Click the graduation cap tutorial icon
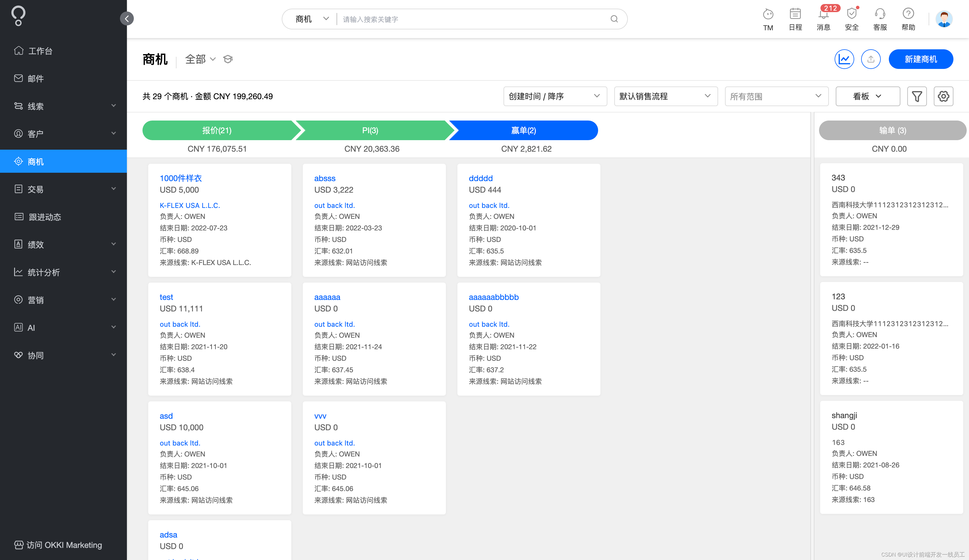The width and height of the screenshot is (969, 560). (228, 59)
